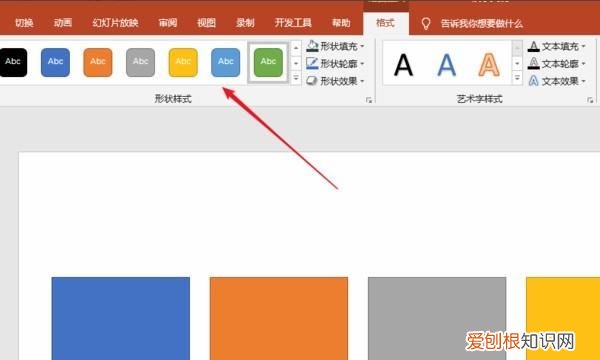Open the 录制 tab

pyautogui.click(x=245, y=23)
